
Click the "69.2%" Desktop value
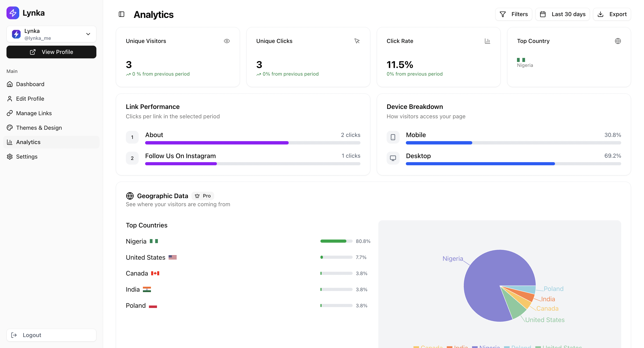pos(612,156)
